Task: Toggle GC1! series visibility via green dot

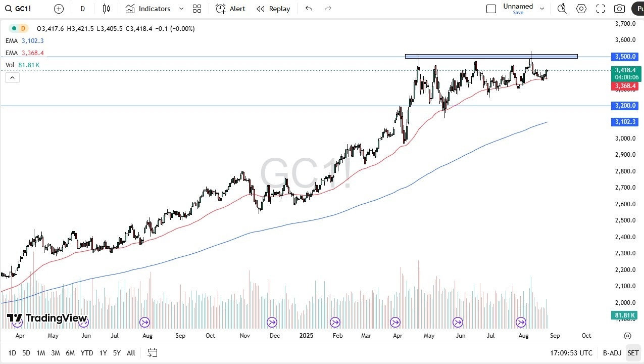Action: (13, 29)
